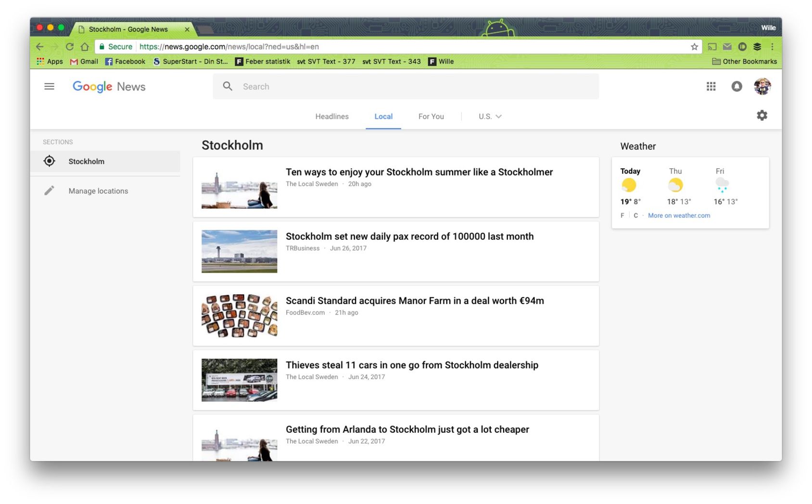Click the pencil icon for Manage locations
812x504 pixels.
[49, 191]
